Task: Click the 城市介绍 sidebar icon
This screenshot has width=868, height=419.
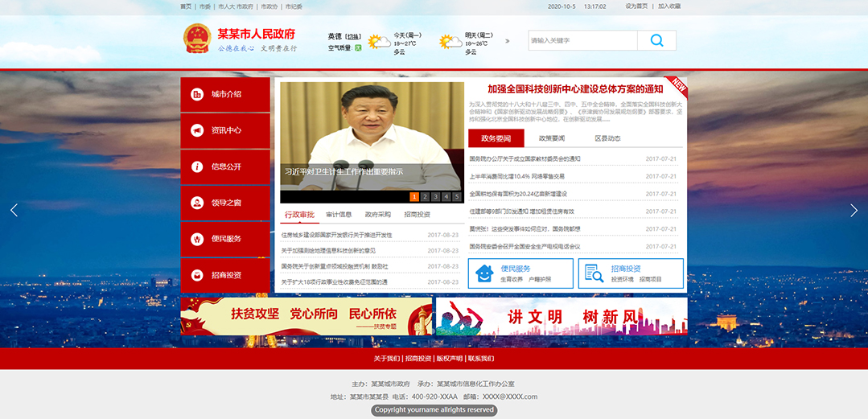Action: 197,95
